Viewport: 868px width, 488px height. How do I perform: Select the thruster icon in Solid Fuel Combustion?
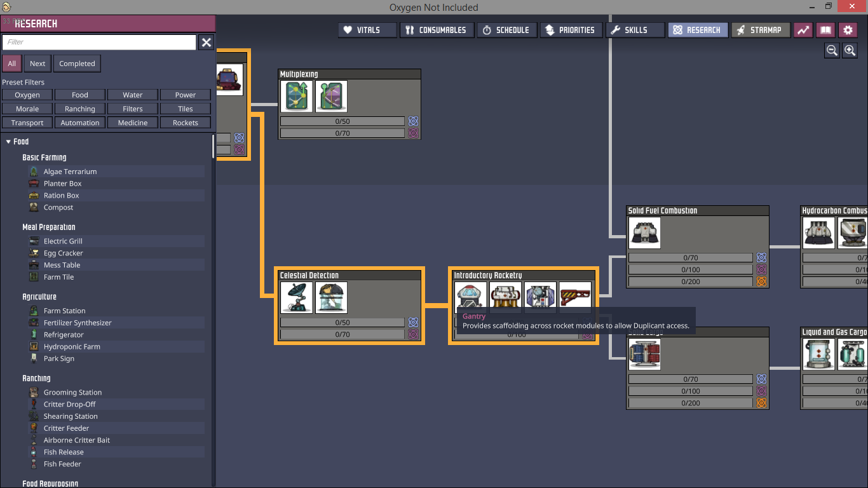point(644,233)
